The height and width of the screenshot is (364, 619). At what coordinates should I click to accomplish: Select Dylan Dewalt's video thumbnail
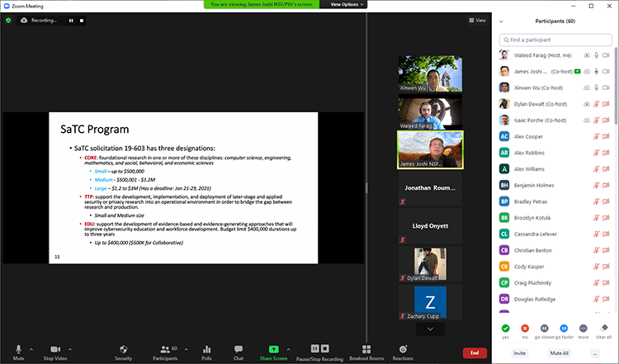coord(430,264)
